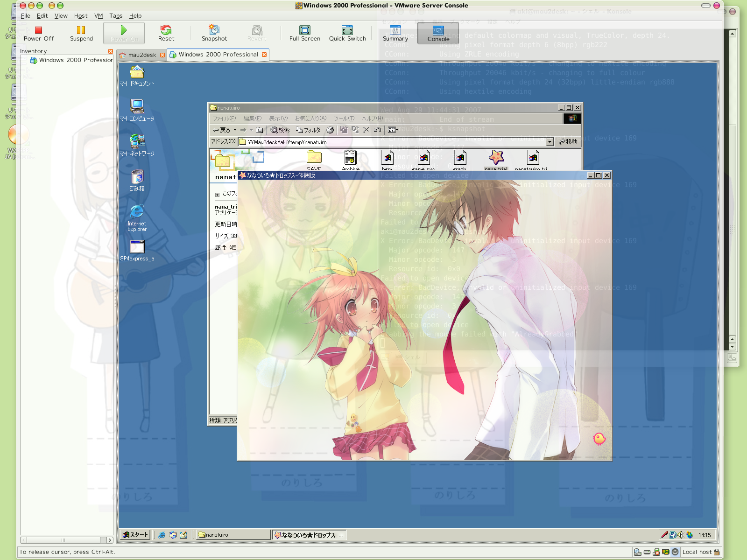This screenshot has width=747, height=560.
Task: Toggle the フォルダ folders pane button
Action: coord(308,130)
